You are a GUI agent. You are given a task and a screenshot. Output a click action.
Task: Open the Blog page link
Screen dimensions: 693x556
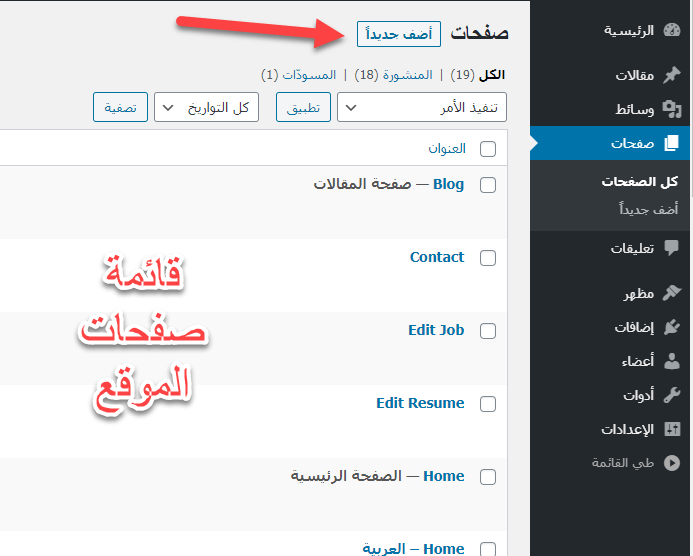click(x=448, y=184)
